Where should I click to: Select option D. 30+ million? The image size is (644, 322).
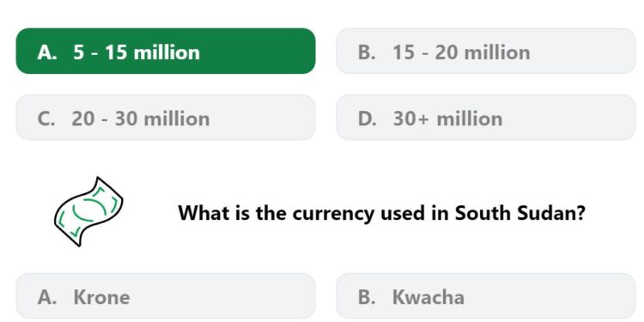tap(485, 118)
